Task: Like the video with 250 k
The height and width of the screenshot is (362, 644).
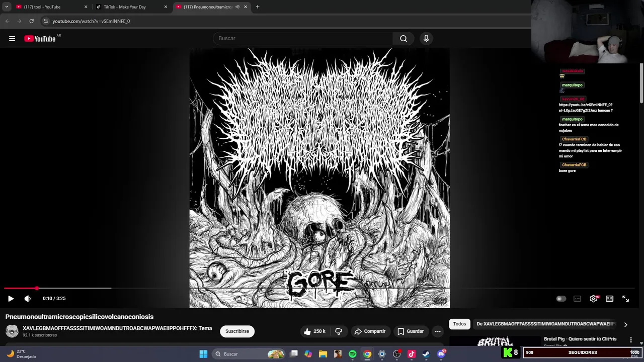Action: 314,331
